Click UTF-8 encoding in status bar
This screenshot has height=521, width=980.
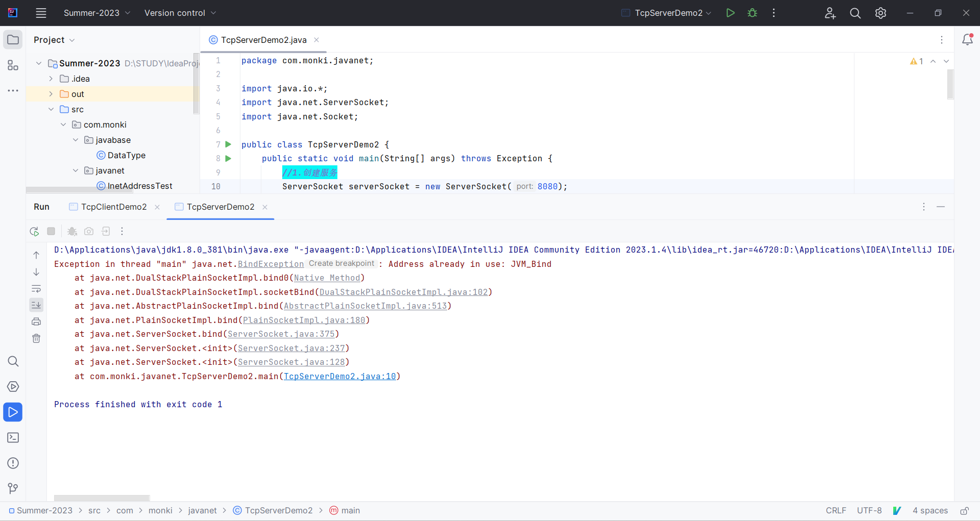tap(869, 510)
